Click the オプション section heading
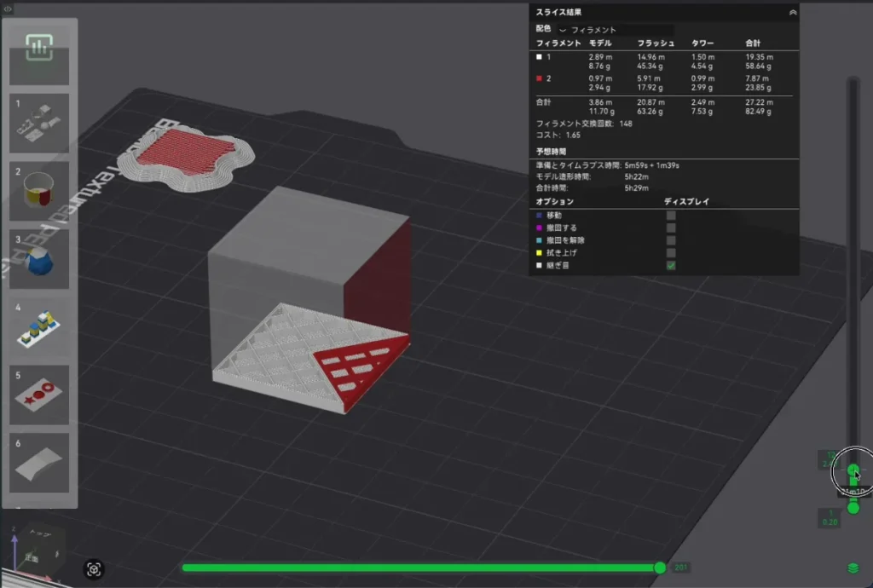The height and width of the screenshot is (588, 873). [x=554, y=201]
